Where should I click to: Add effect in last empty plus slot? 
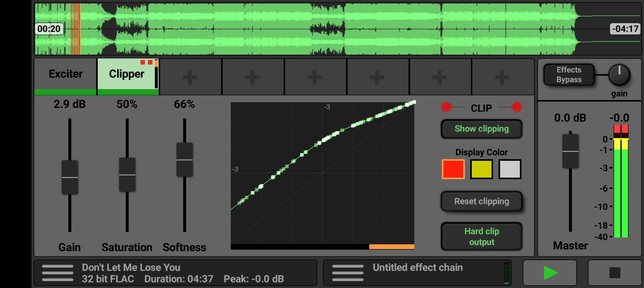(x=502, y=77)
